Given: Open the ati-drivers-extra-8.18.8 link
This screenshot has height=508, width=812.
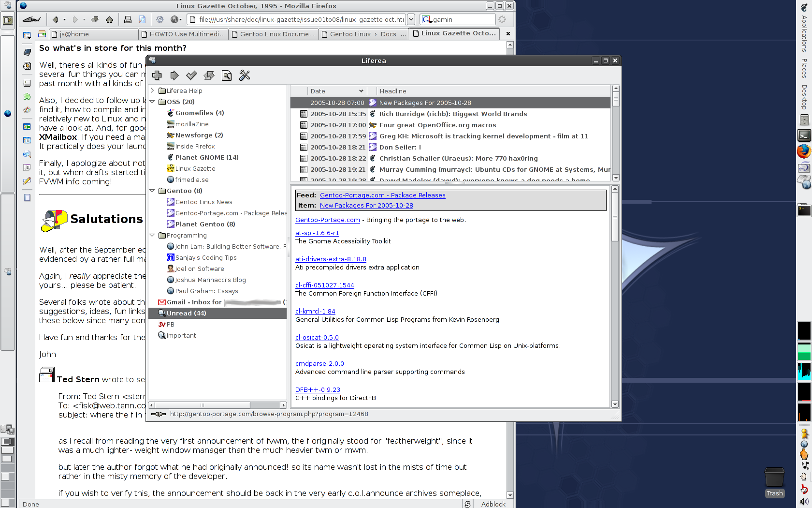Looking at the screenshot, I should [331, 259].
